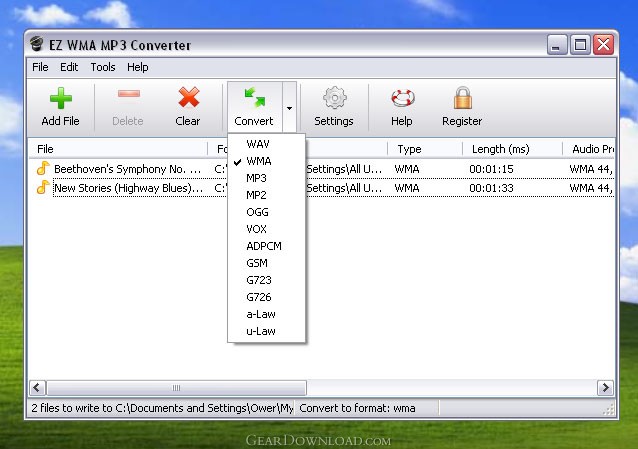Click the horizontal scrollbar right arrow

point(605,387)
